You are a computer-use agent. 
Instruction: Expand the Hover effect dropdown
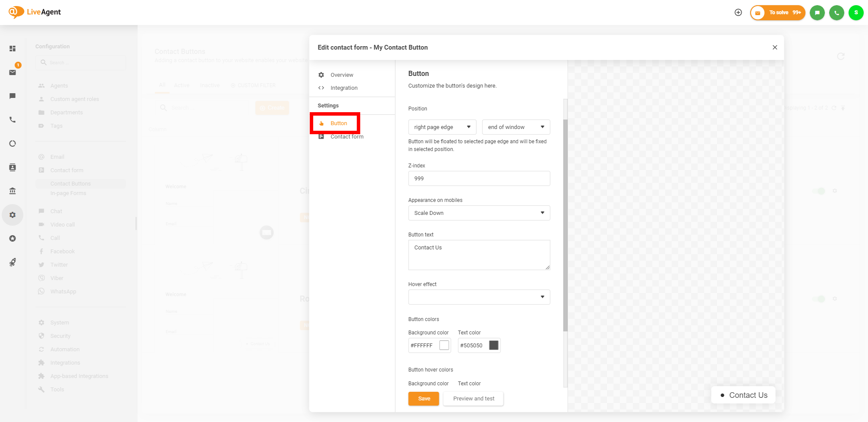click(x=479, y=297)
